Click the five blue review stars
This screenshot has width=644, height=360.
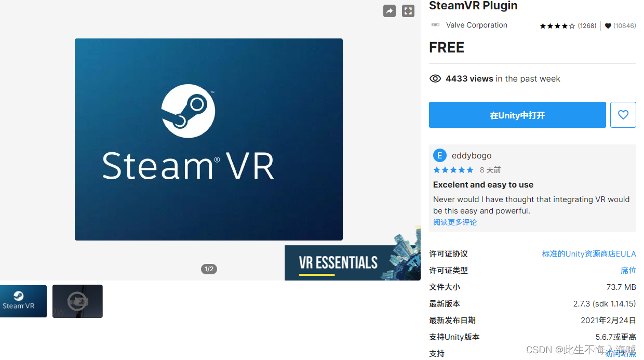pyautogui.click(x=453, y=170)
